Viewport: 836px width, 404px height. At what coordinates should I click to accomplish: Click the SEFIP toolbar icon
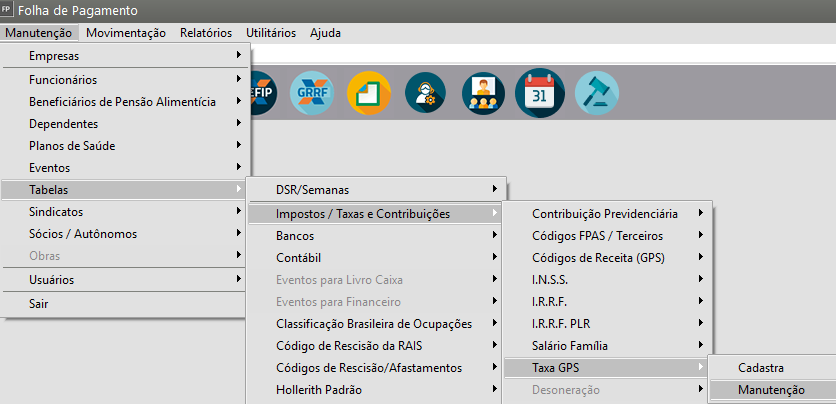263,93
